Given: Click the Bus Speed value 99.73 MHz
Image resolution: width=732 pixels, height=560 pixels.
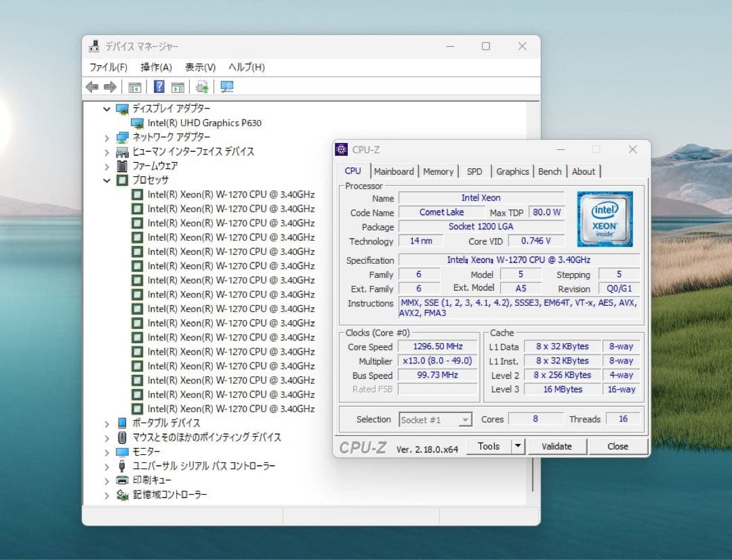Looking at the screenshot, I should tap(437, 375).
